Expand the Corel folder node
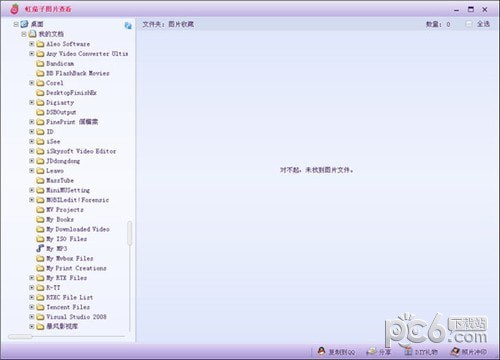 (32, 83)
